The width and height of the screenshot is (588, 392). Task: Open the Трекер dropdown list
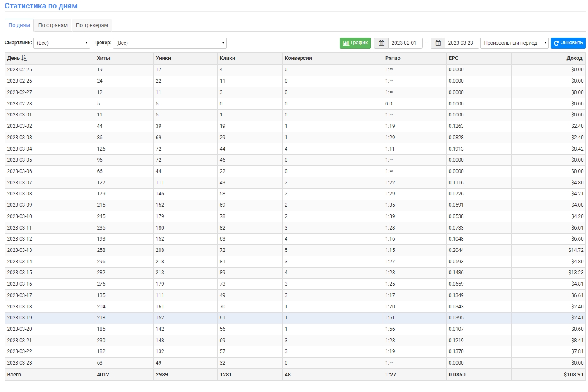click(x=170, y=43)
